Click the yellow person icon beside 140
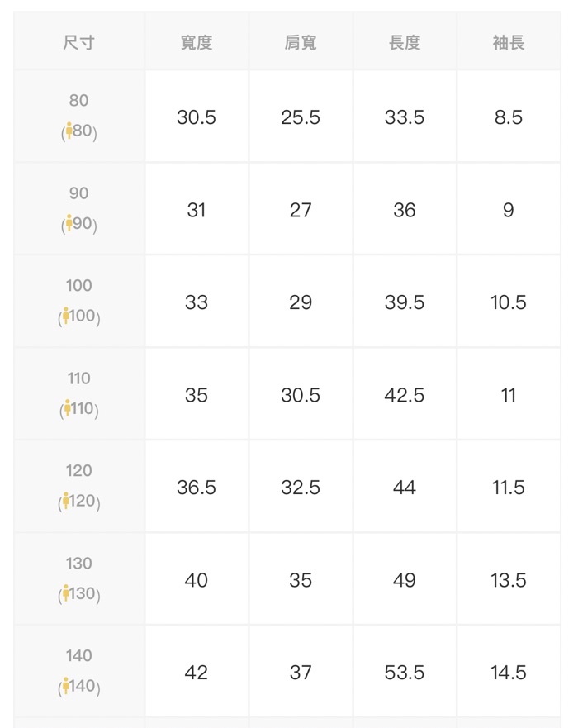This screenshot has height=728, width=578. click(x=66, y=685)
